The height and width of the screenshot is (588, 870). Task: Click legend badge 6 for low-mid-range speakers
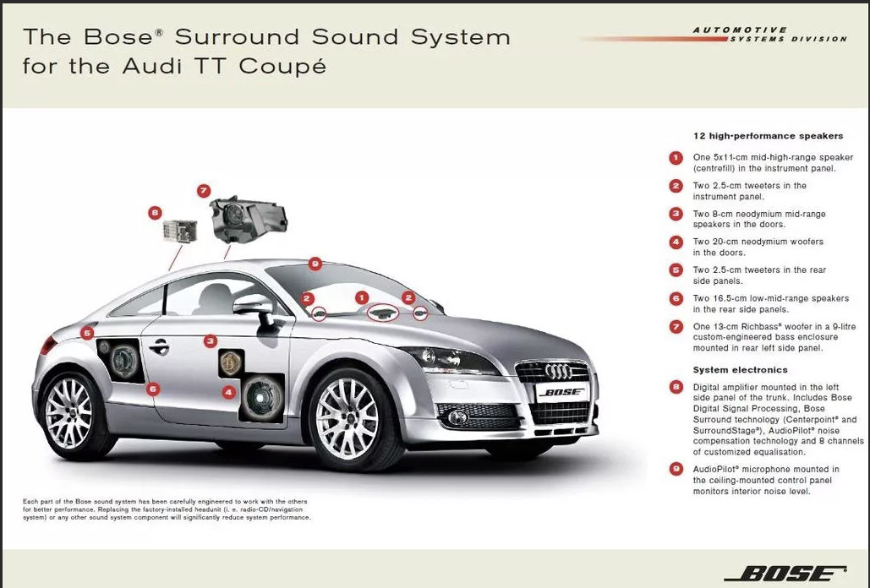click(x=676, y=299)
